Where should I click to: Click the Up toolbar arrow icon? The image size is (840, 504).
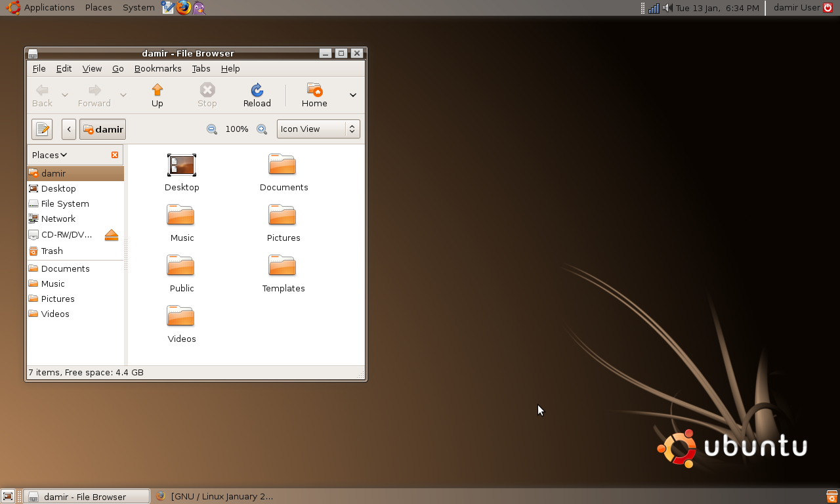[x=157, y=90]
